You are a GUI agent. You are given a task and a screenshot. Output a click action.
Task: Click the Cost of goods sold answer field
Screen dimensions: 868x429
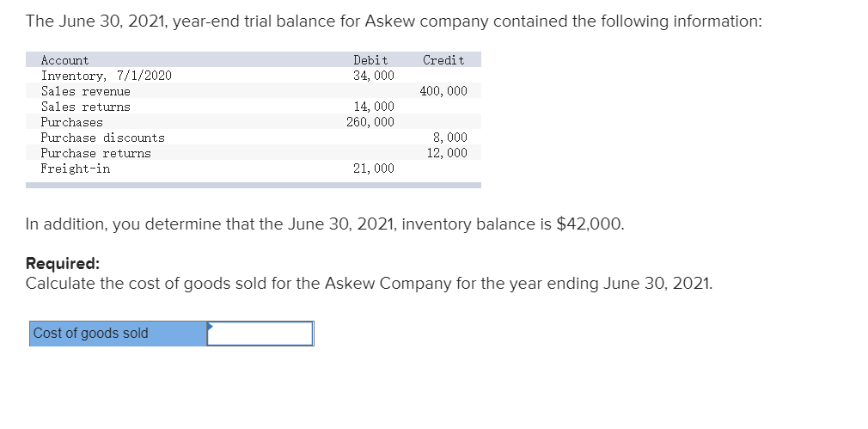260,334
